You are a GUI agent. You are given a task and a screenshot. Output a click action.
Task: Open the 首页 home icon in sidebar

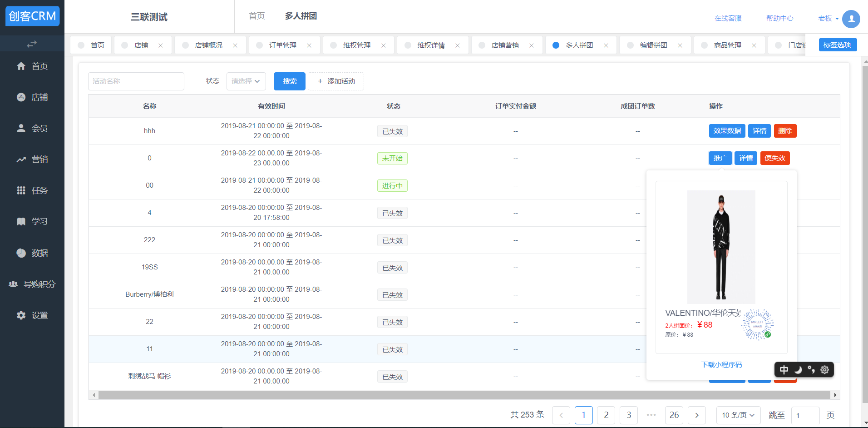[21, 66]
